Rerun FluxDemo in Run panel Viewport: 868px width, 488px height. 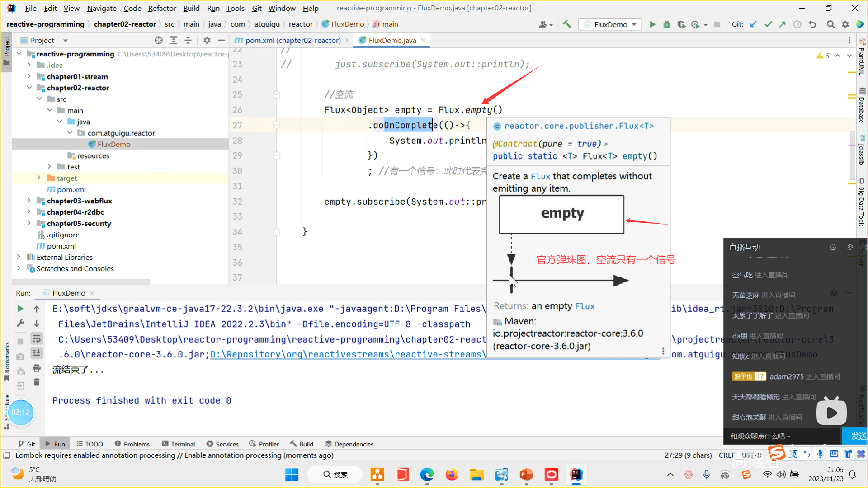click(20, 309)
